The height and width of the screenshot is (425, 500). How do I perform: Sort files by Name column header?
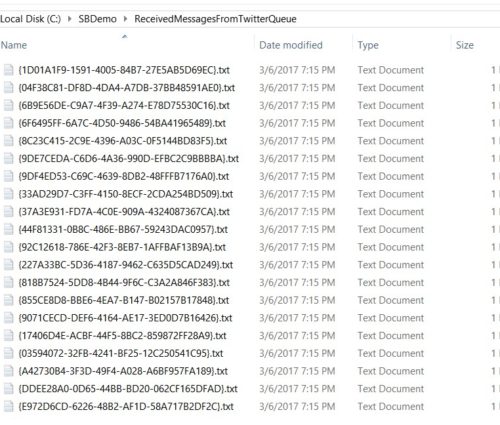tap(14, 45)
